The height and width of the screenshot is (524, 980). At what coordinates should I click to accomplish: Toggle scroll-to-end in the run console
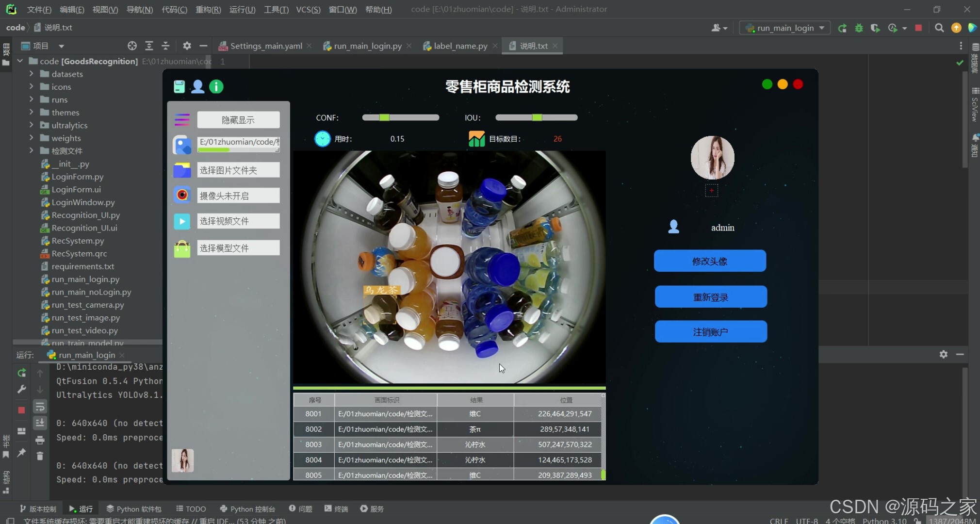(40, 423)
